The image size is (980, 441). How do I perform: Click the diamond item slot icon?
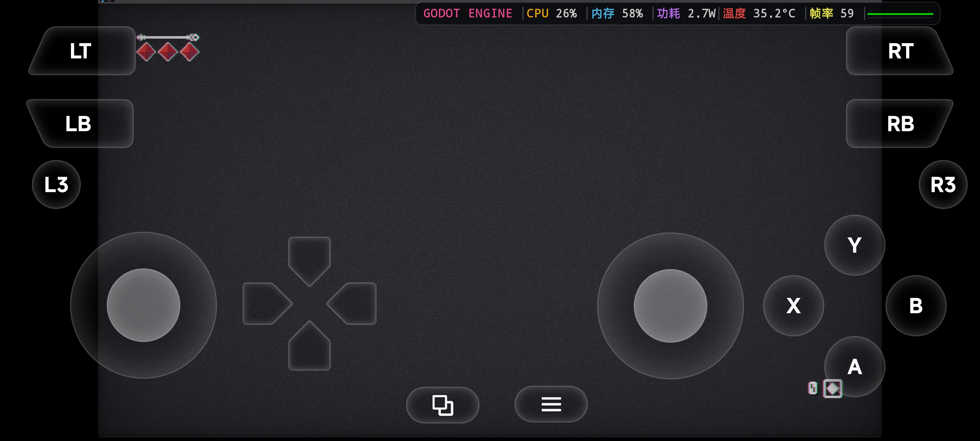[x=832, y=388]
